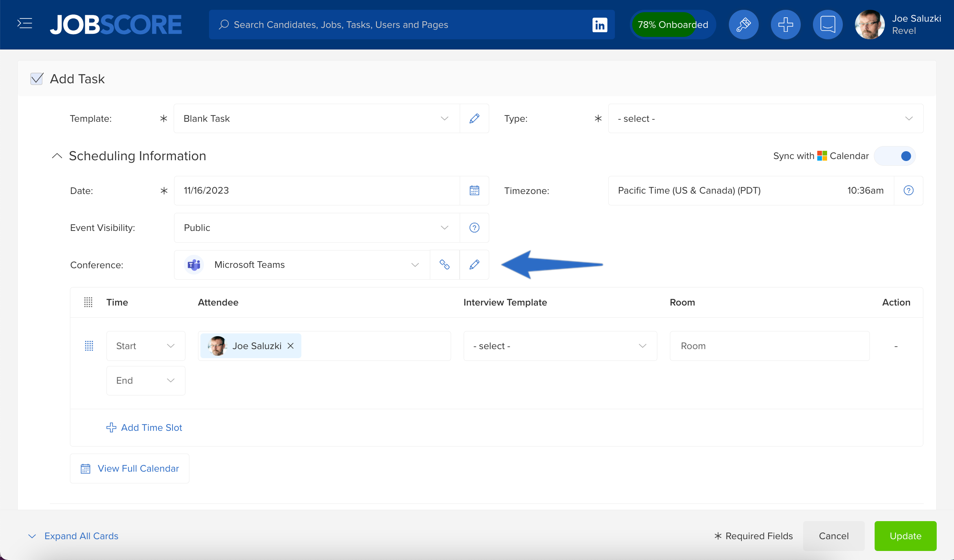Click View Full Calendar button
Viewport: 954px width, 560px height.
[130, 468]
